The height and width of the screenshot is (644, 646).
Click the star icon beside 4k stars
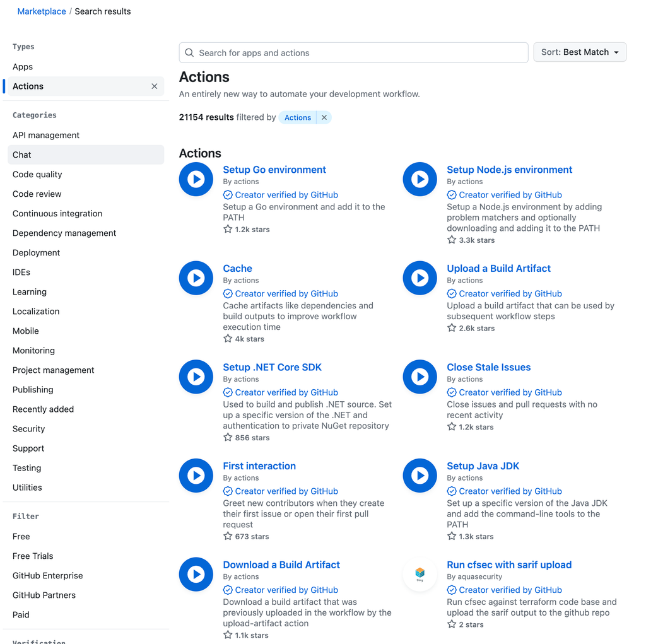pos(228,339)
